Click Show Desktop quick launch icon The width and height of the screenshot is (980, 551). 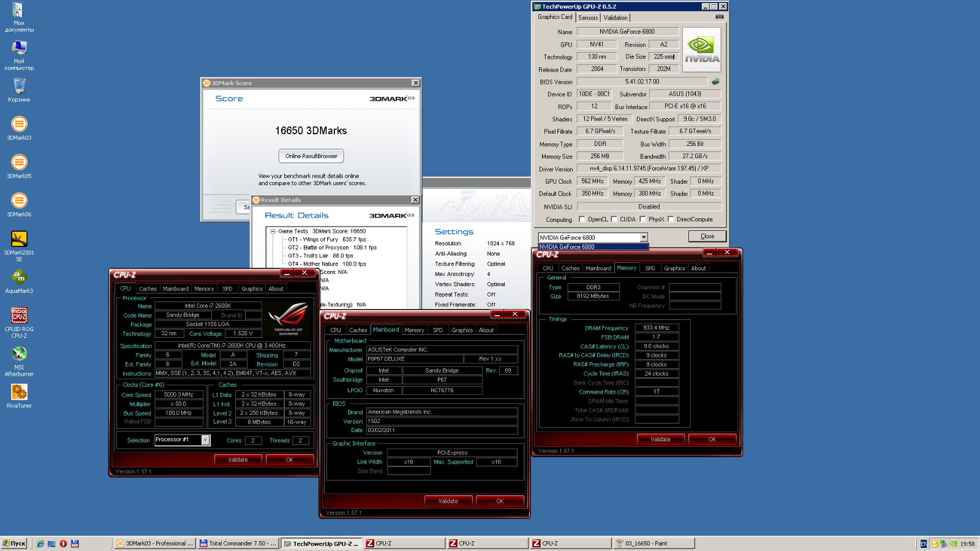(51, 544)
